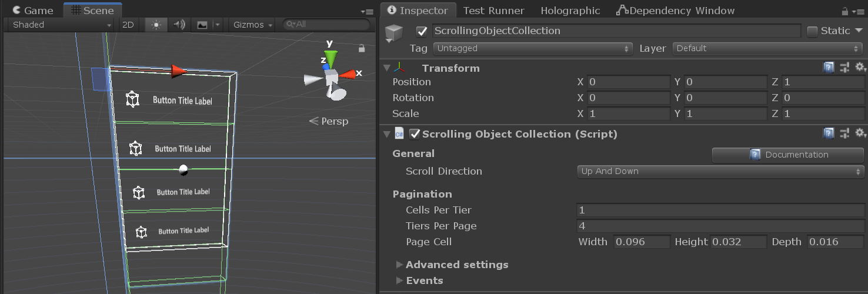Image resolution: width=868 pixels, height=294 pixels.
Task: Collapse the Transform component foldout
Action: pyautogui.click(x=386, y=68)
